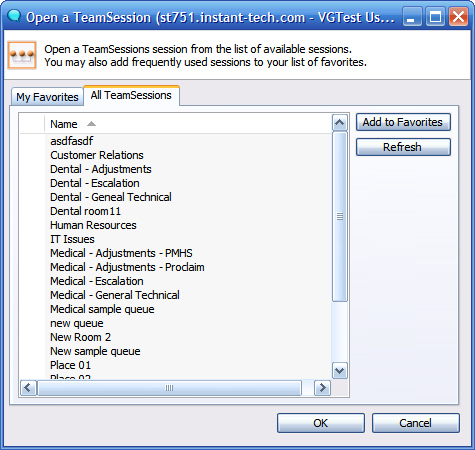Screen dimensions: 475x450
Task: Click the vertical scrollbar thumb
Action: [340, 217]
